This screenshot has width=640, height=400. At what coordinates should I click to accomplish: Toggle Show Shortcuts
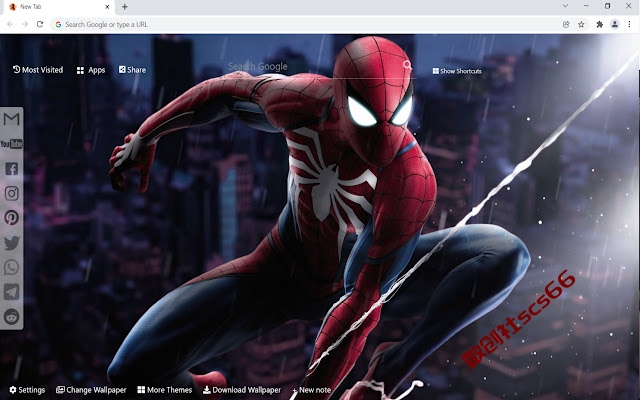click(457, 71)
